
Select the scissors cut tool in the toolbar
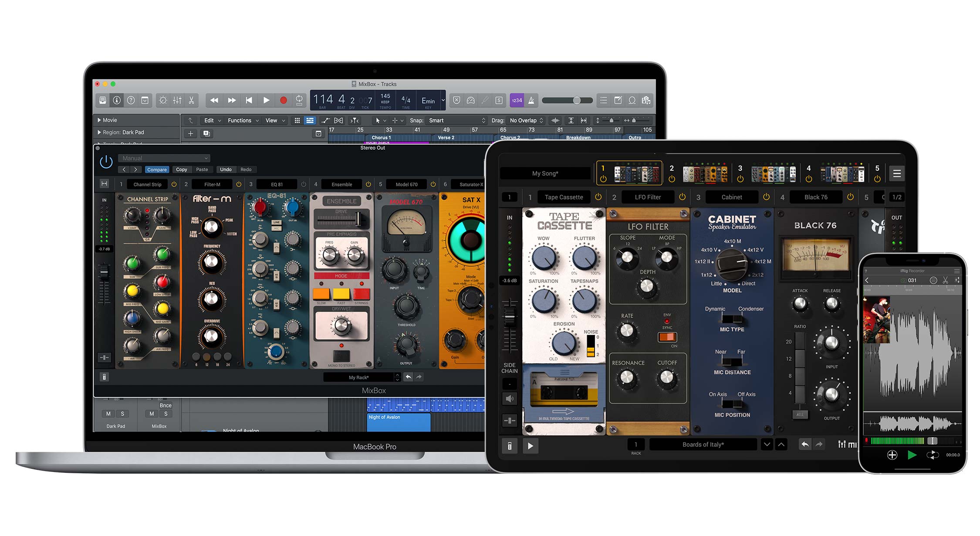[192, 100]
